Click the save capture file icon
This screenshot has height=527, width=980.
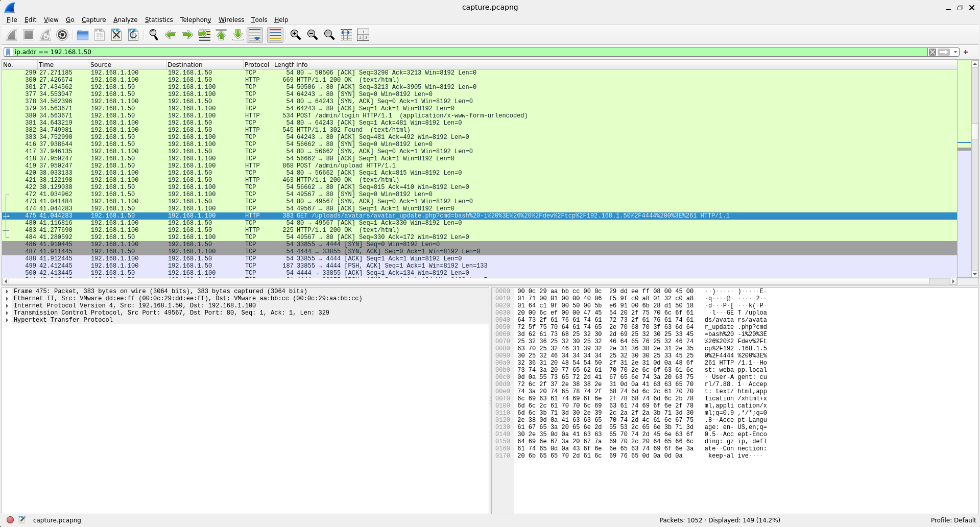click(x=100, y=35)
